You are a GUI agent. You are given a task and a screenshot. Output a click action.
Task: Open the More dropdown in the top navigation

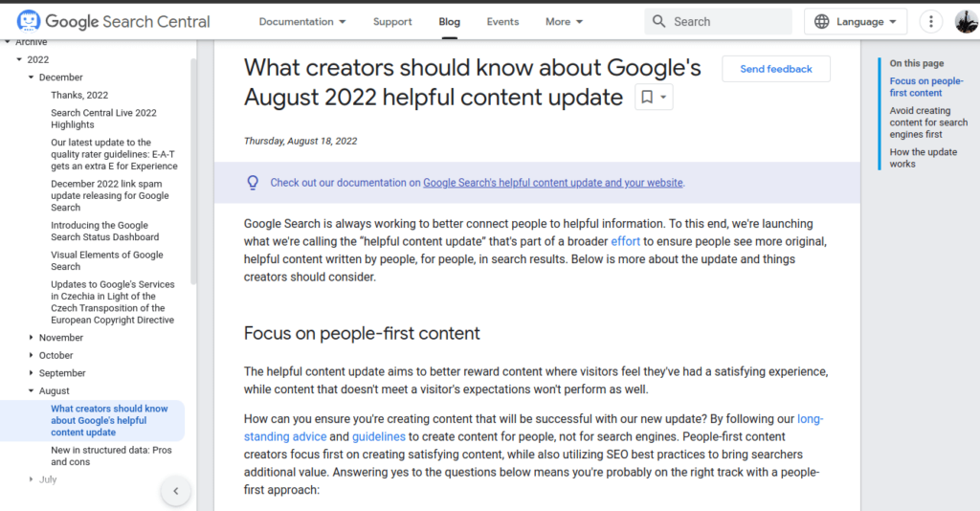(x=564, y=21)
